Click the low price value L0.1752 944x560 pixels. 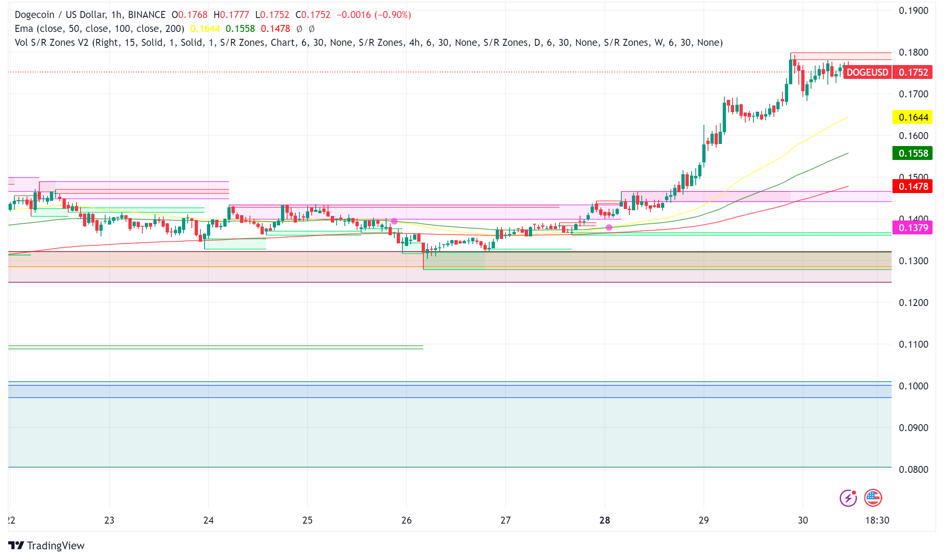272,15
